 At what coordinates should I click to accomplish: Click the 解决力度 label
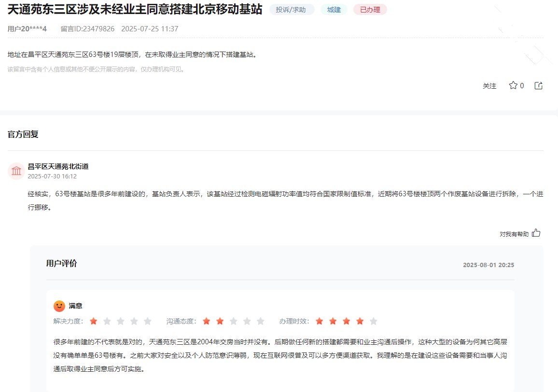coord(68,321)
